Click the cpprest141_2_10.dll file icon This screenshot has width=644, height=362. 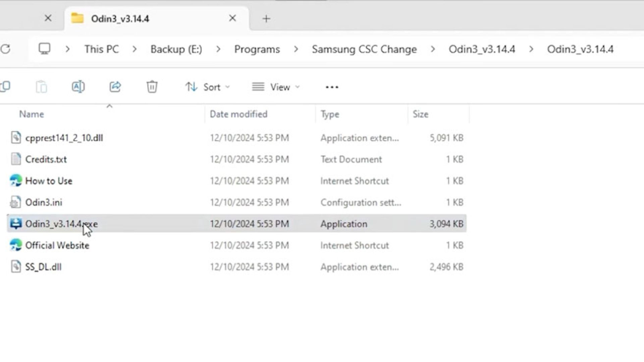[x=16, y=138]
